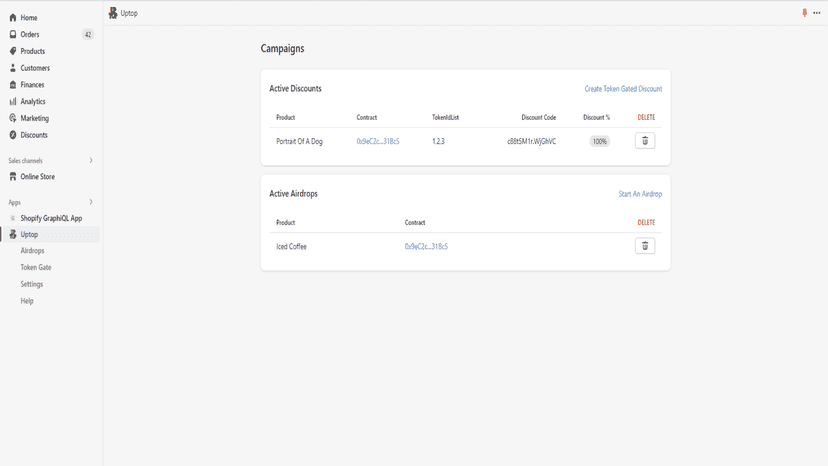Click the Orders count badge 42
Image resolution: width=828 pixels, height=466 pixels.
(88, 34)
